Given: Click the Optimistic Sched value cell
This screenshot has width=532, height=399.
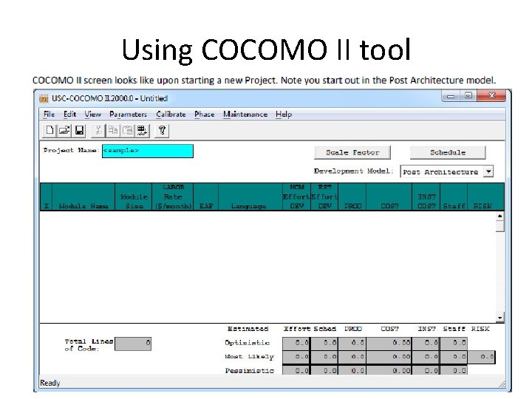Looking at the screenshot, I should coord(324,343).
